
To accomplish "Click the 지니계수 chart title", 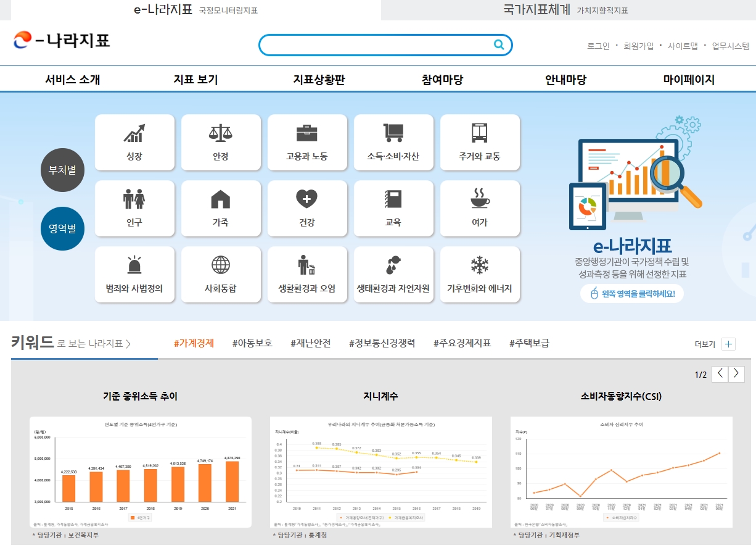I will click(380, 396).
